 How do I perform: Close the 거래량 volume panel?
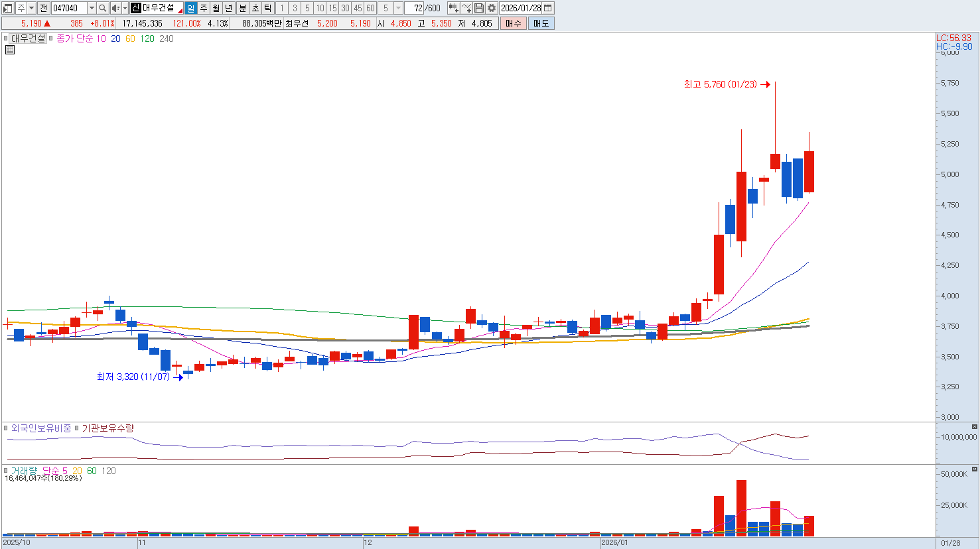click(x=974, y=469)
